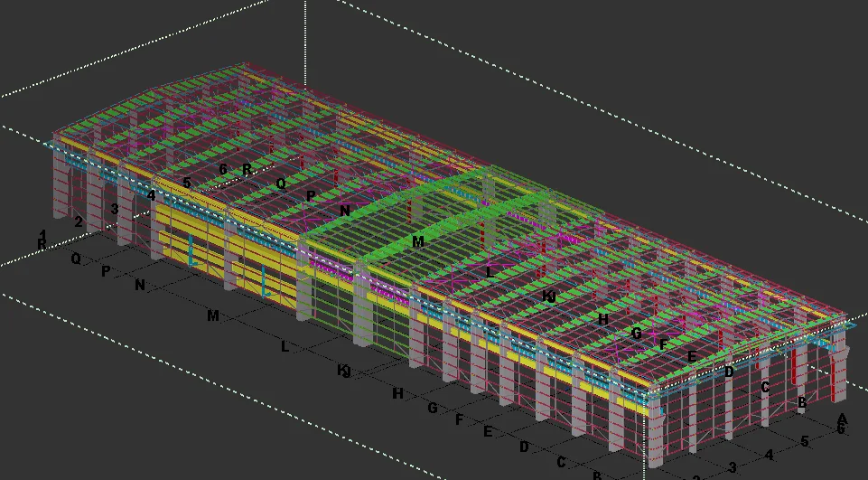Click grid label F on the roof

(663, 344)
